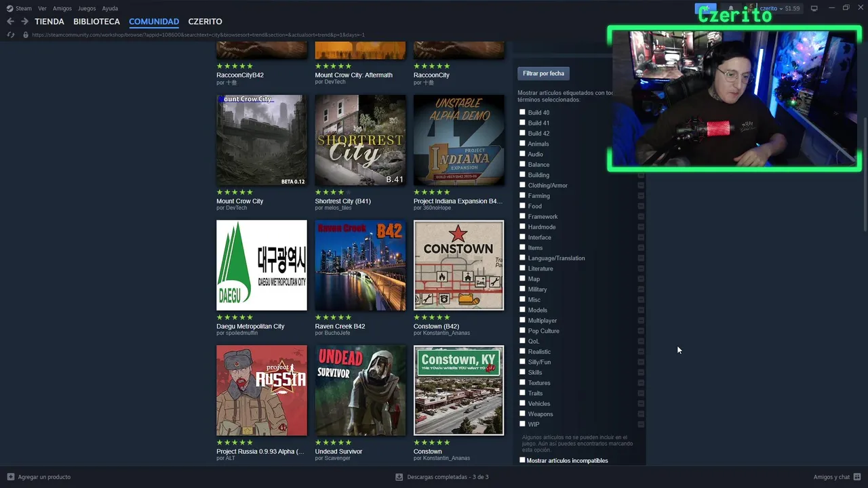Click the Steam logo icon in menu bar

coord(9,8)
